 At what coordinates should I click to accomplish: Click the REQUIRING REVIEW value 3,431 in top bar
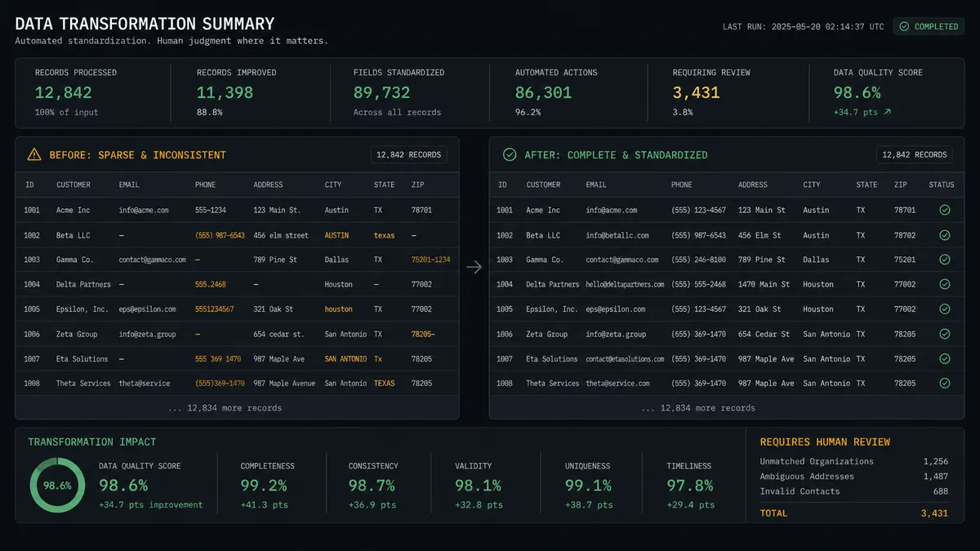[x=697, y=92]
